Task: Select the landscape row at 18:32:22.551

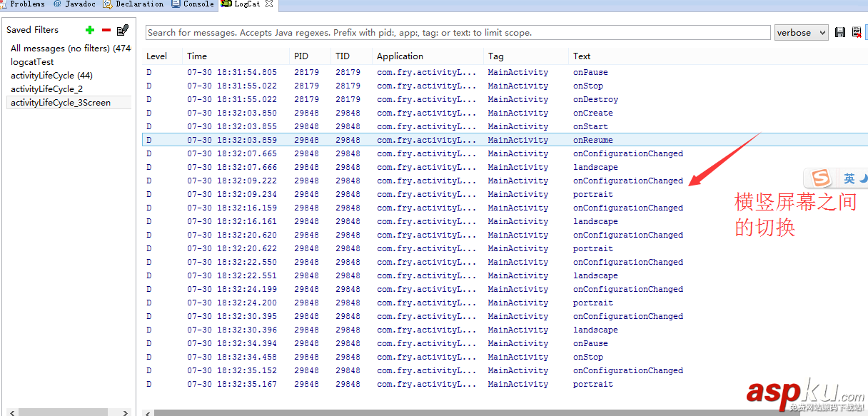Action: point(505,275)
